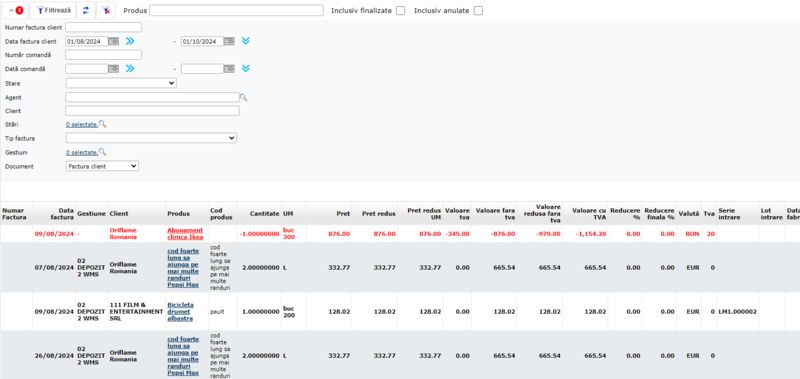Refresh the list with the blue arrows icon
The height and width of the screenshot is (379, 800).
[86, 10]
